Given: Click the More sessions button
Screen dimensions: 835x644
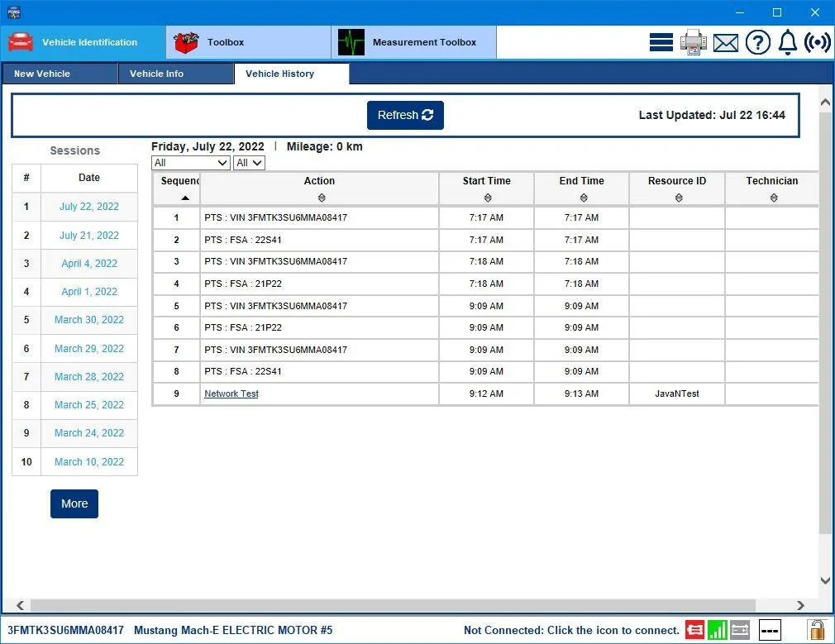Looking at the screenshot, I should [x=74, y=503].
